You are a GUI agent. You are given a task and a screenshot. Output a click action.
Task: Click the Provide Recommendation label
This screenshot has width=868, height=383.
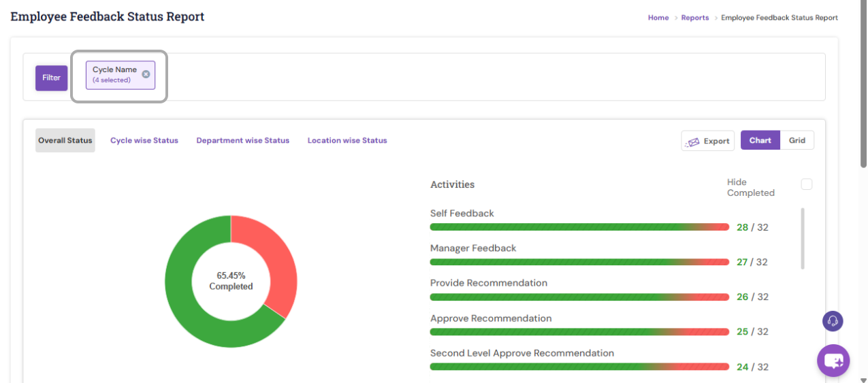[489, 283]
